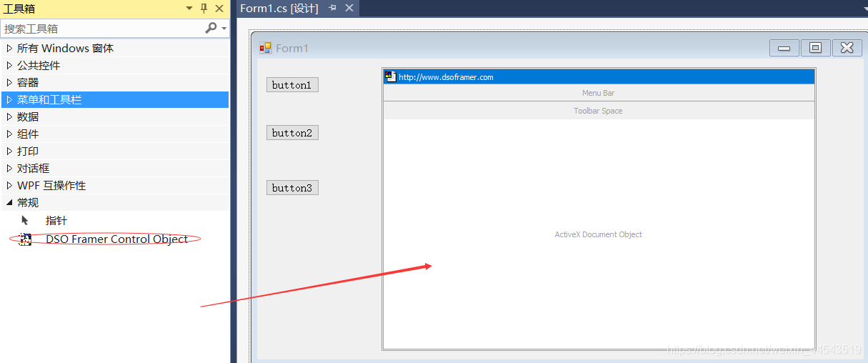Open the toolbox window options dropdown arrow
868x363 pixels.
(x=189, y=9)
